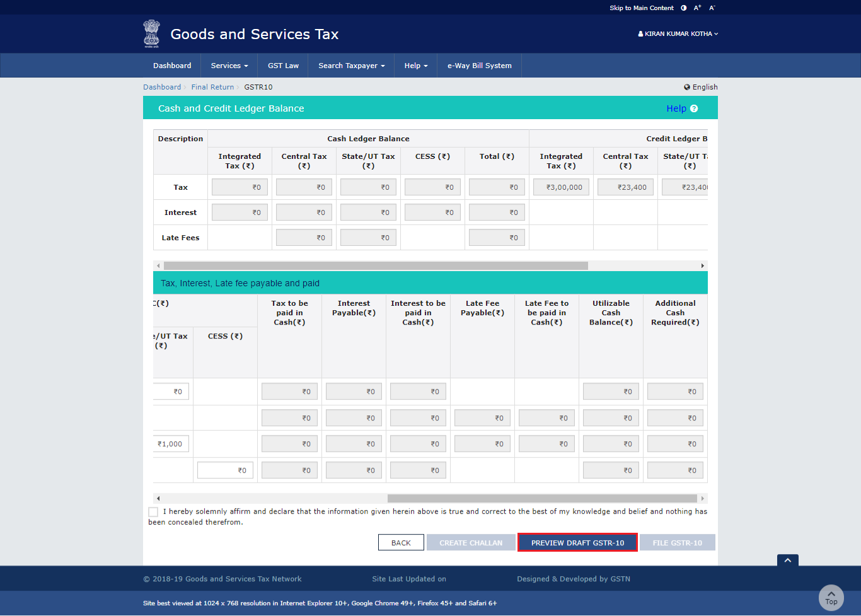Navigate to the Dashboard menu item
The width and height of the screenshot is (861, 616).
click(x=172, y=65)
